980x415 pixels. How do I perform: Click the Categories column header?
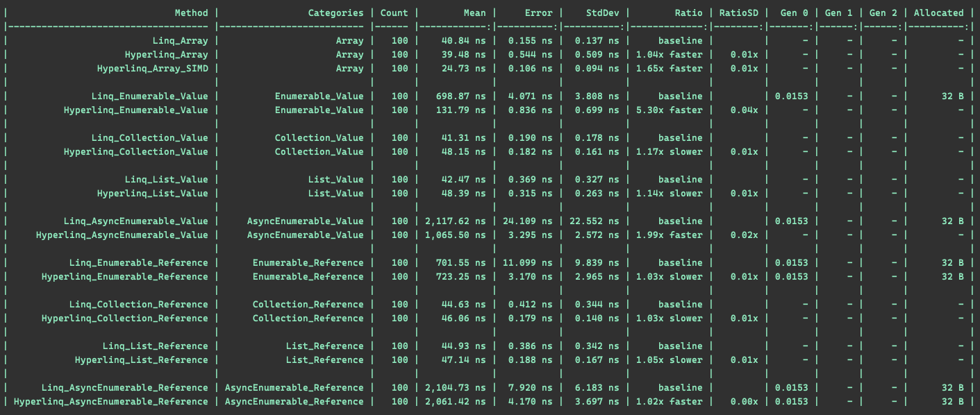[x=335, y=12]
